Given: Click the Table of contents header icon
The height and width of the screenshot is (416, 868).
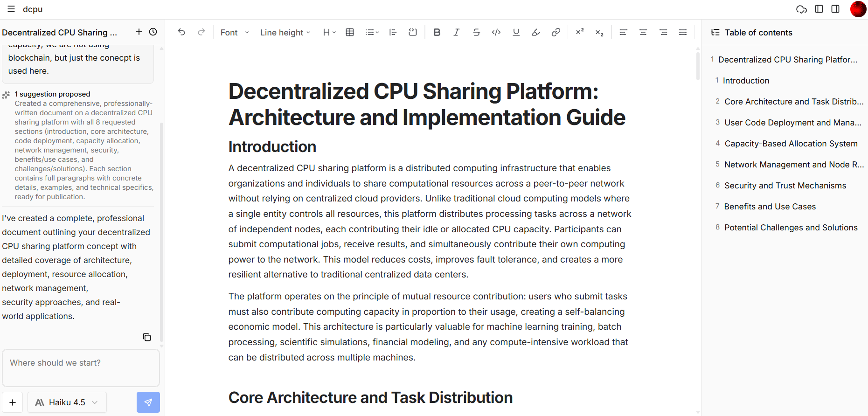Looking at the screenshot, I should tap(715, 32).
